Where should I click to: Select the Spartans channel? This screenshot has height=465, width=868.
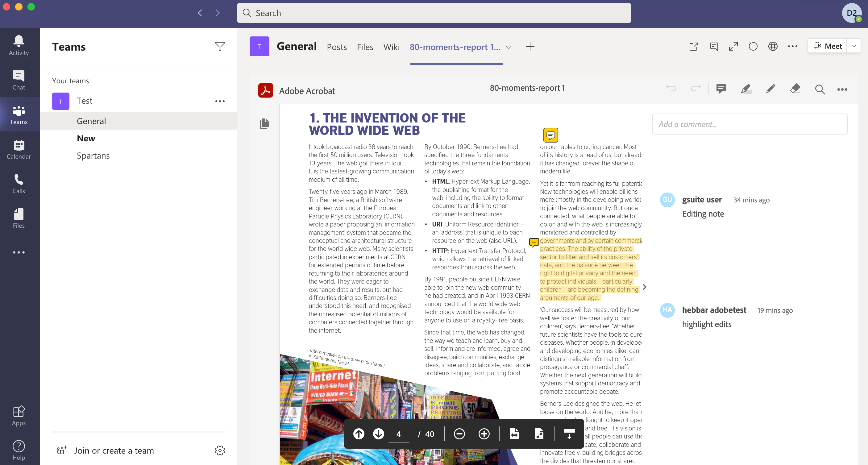(x=93, y=155)
